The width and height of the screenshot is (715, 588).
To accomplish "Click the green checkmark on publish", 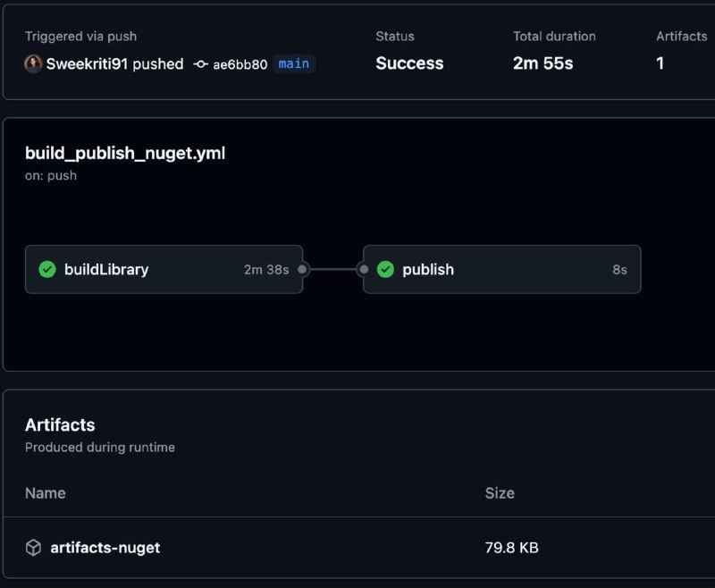I will tap(385, 269).
